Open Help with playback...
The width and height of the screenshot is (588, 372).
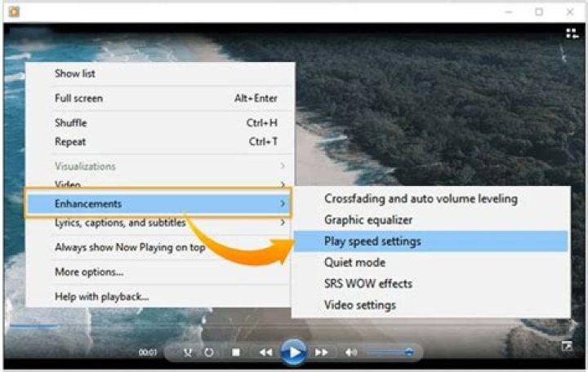pyautogui.click(x=160, y=297)
